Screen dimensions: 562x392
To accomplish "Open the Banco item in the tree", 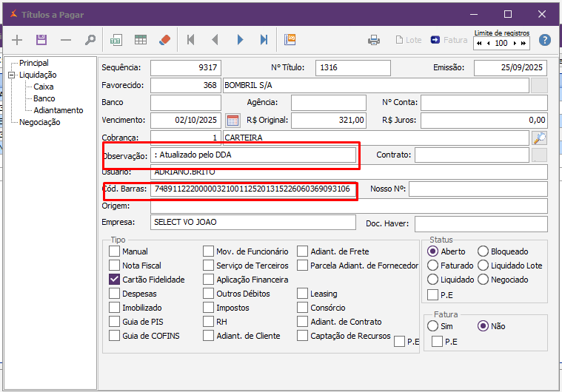I will (44, 98).
